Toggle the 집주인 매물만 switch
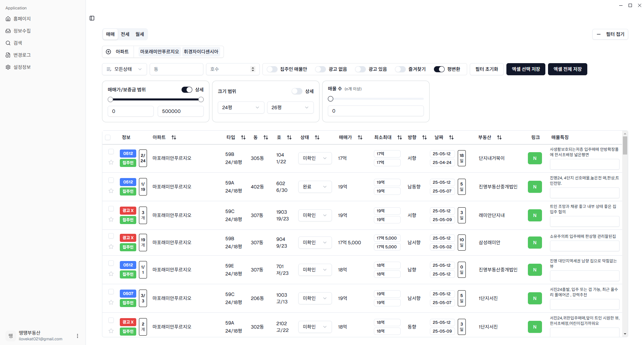The image size is (644, 345). 272,69
